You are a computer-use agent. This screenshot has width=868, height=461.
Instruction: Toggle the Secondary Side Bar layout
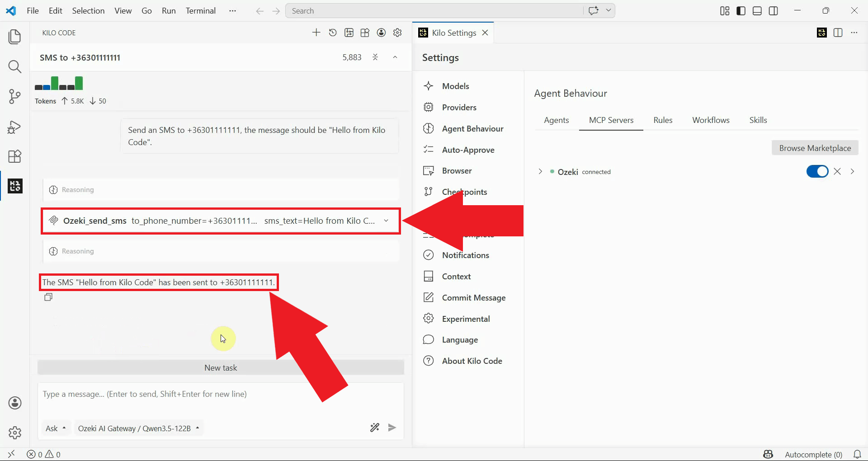[774, 11]
